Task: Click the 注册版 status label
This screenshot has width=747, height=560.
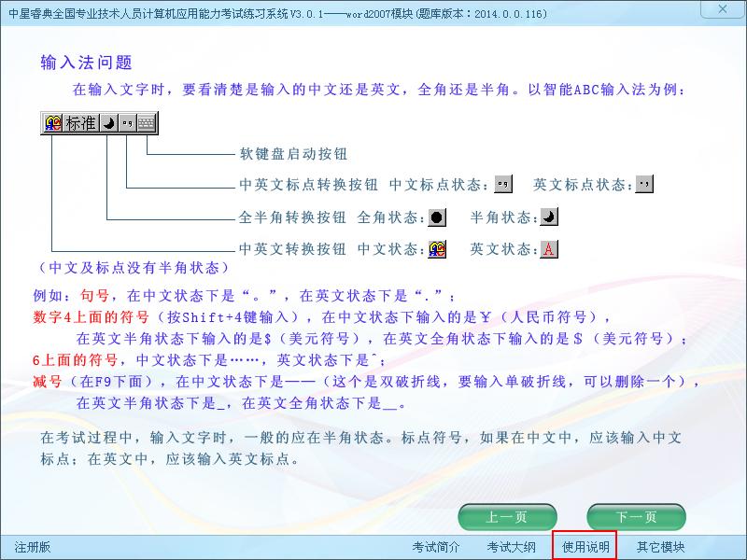Action: click(x=33, y=547)
